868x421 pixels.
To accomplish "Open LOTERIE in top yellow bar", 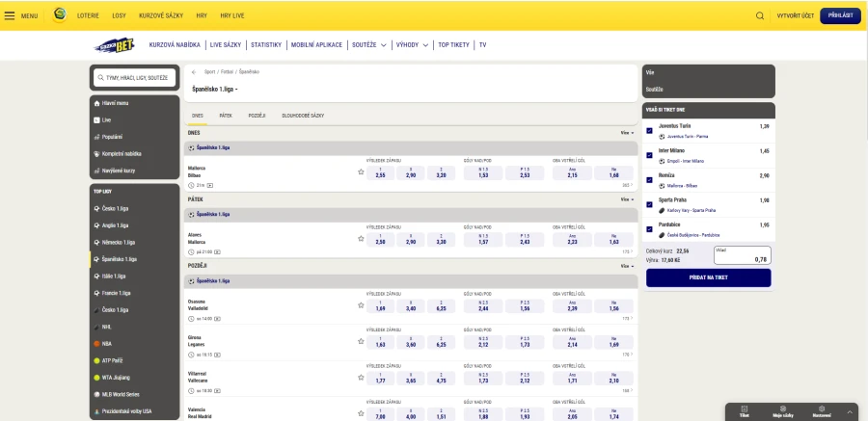I will pos(88,16).
